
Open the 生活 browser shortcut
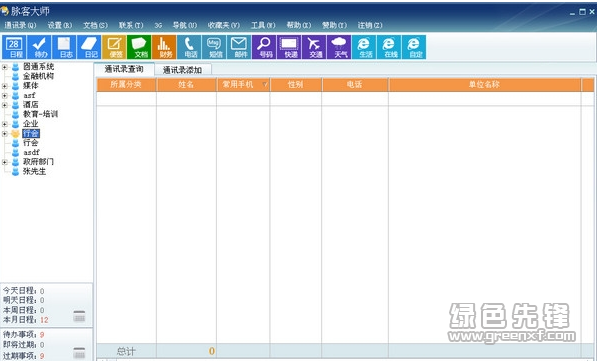point(364,47)
